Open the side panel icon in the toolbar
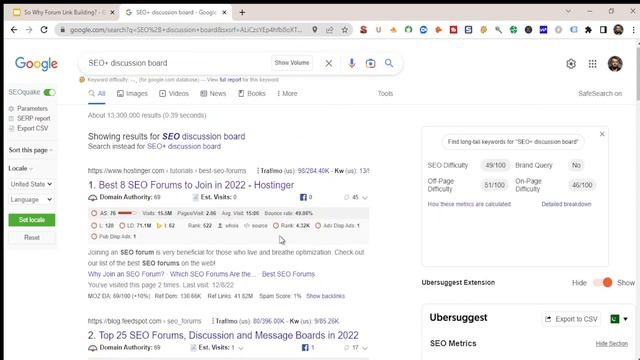The height and width of the screenshot is (360, 640). (x=603, y=30)
